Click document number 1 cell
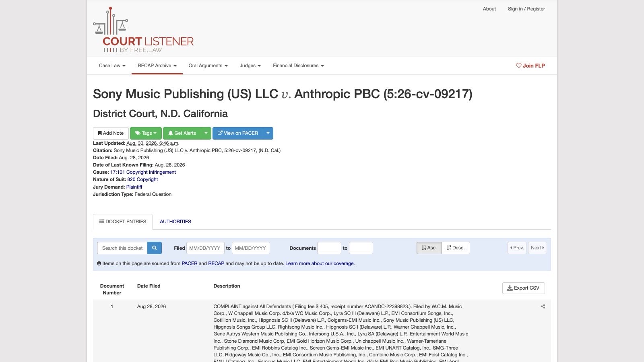Viewport: 644px width, 362px height. (x=112, y=306)
